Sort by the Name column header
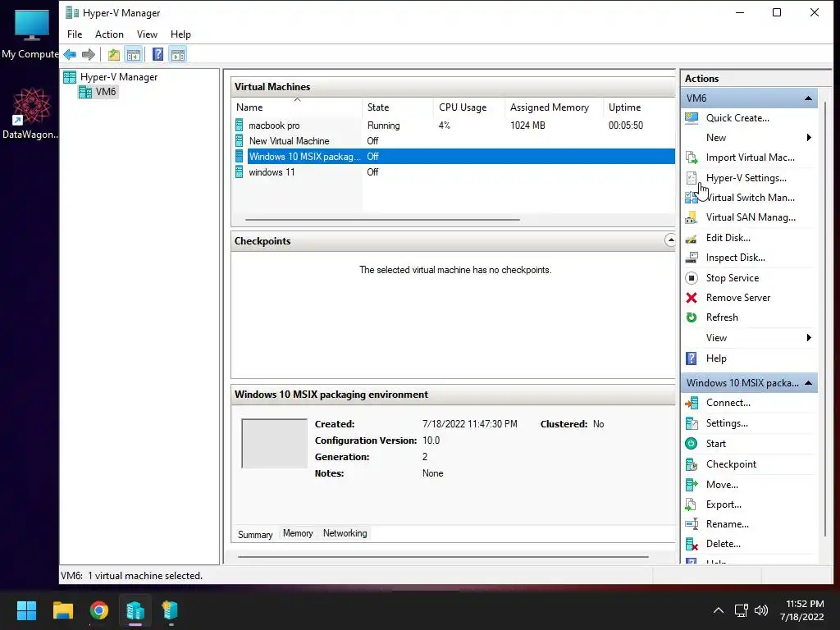The width and height of the screenshot is (840, 630). [x=297, y=107]
